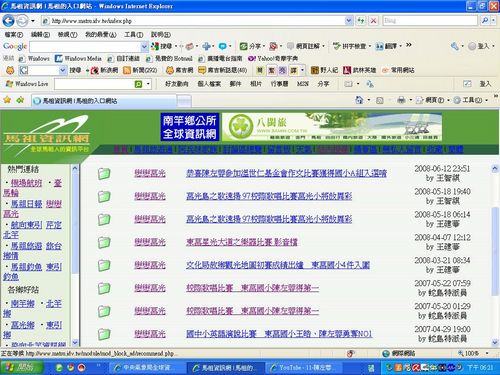Screen dimensions: 500x375
Task: Click the 翻譯 translate button
Action: pyautogui.click(x=387, y=46)
